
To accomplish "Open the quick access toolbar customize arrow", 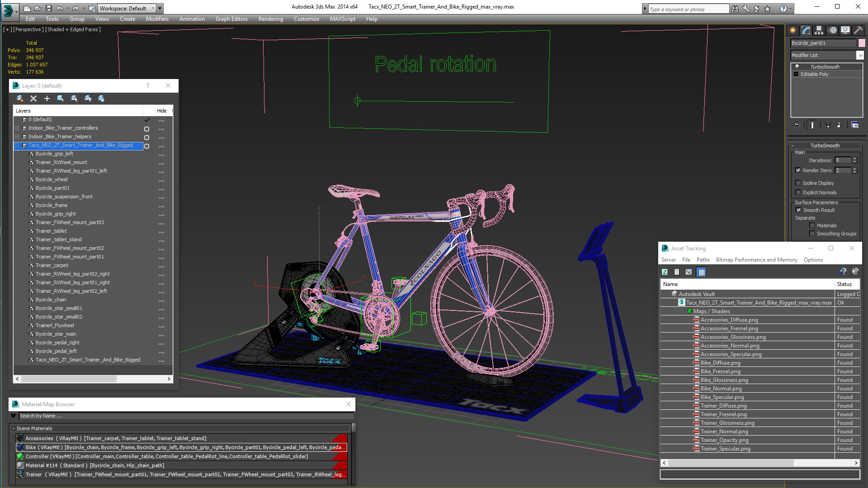I will (160, 9).
